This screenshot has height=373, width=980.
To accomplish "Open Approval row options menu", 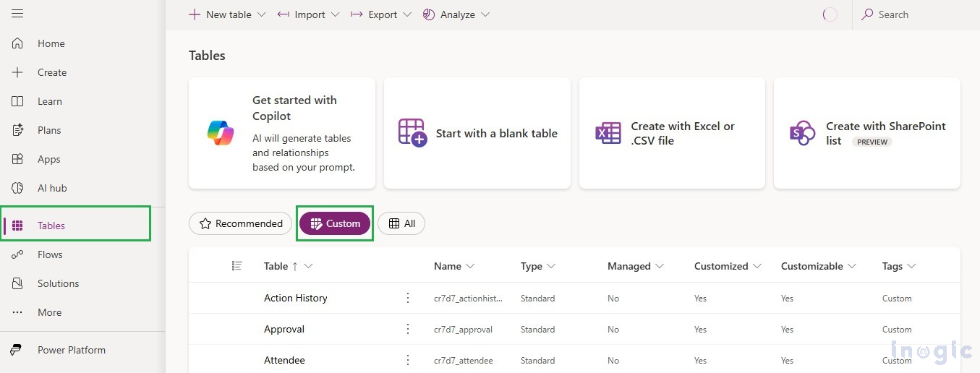I will [x=408, y=329].
